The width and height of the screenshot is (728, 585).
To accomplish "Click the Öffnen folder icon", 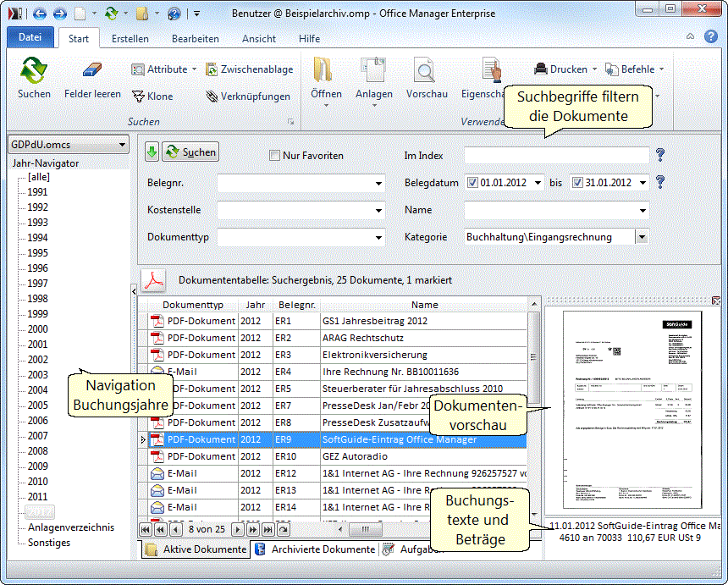I will [323, 69].
